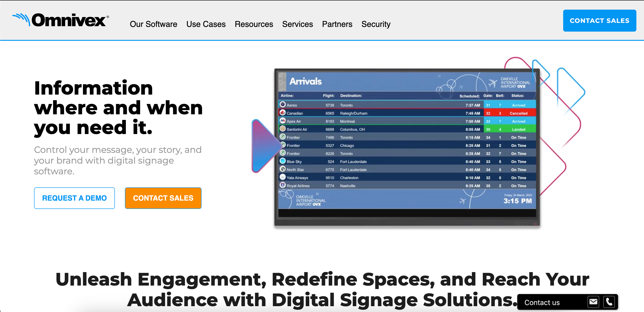Expand the Partners navigation item
The width and height of the screenshot is (644, 312).
coord(337,24)
